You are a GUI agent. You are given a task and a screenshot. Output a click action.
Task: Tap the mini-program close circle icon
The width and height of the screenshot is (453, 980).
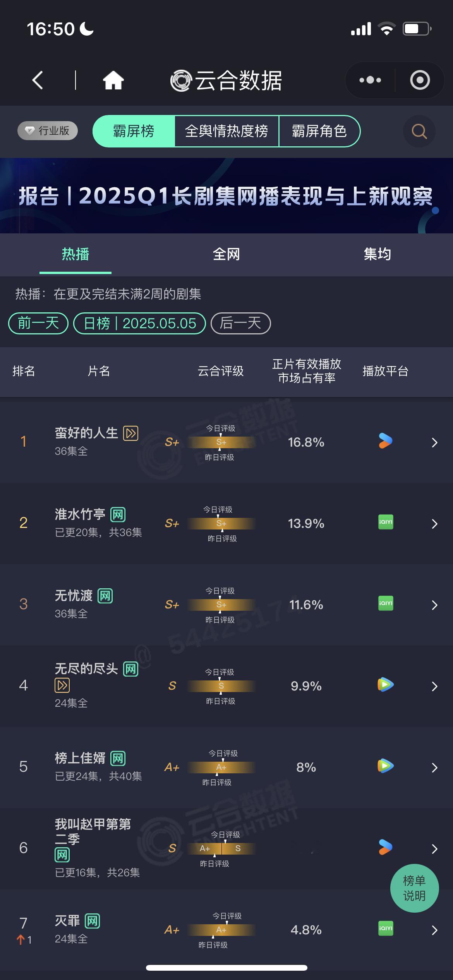[420, 80]
